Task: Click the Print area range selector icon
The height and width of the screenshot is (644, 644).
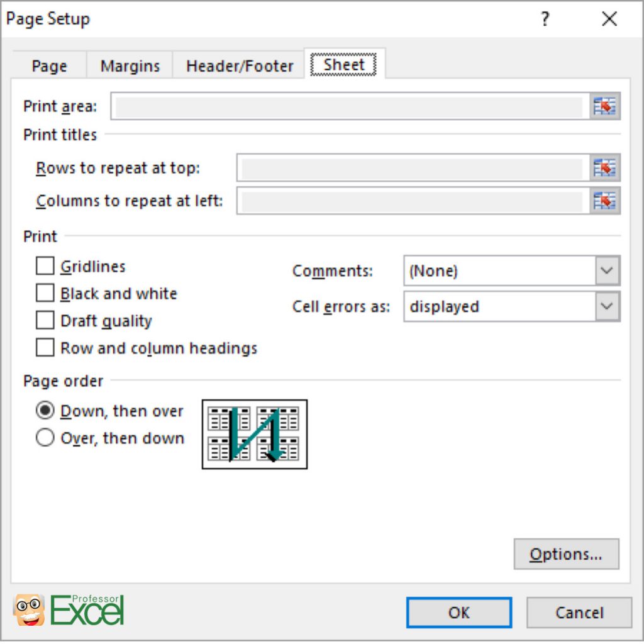Action: pyautogui.click(x=605, y=106)
